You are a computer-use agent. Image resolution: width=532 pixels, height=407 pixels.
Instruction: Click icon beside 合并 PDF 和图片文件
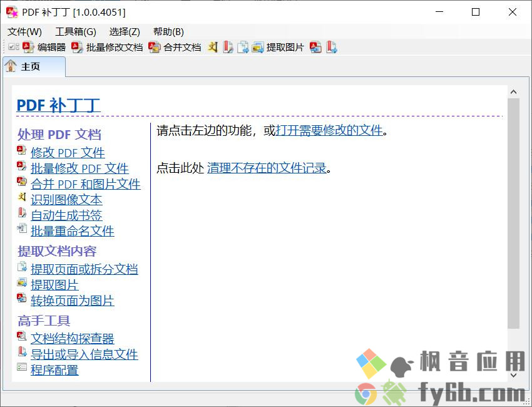[22, 181]
